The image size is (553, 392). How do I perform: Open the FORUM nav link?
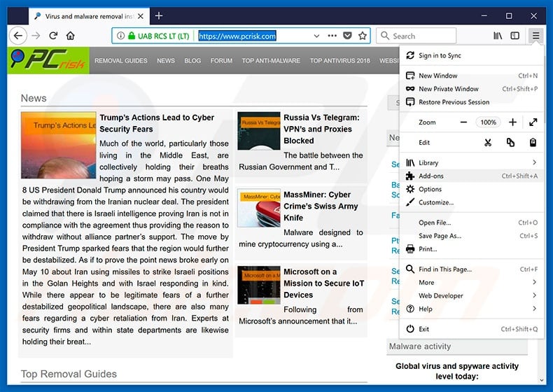(x=221, y=61)
